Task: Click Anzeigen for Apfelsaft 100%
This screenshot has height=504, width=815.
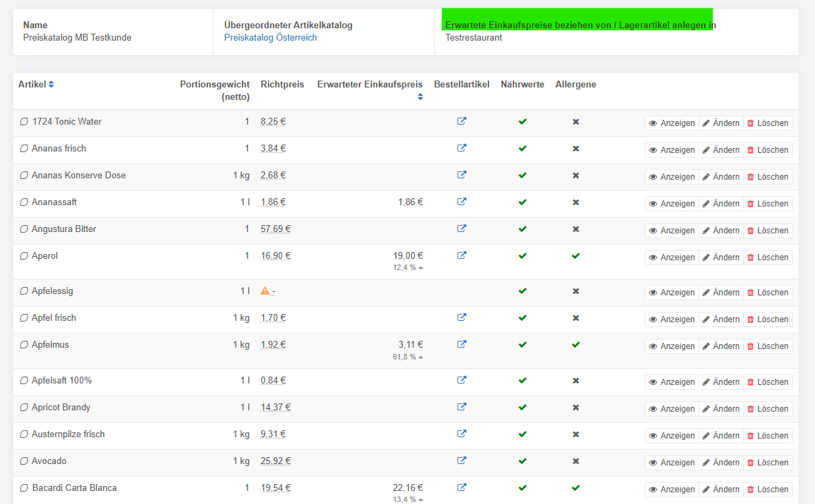Action: point(672,382)
